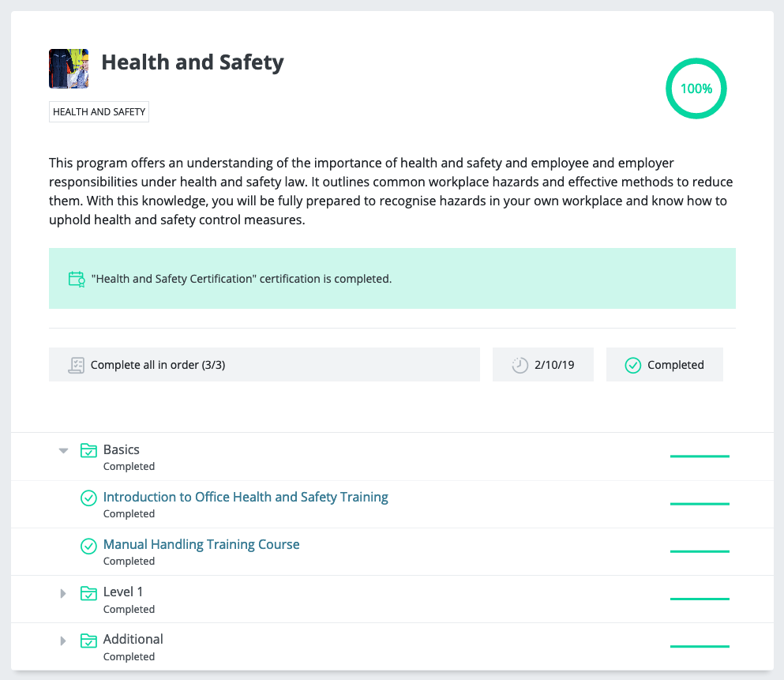Click the Level 1 folder icon

(x=88, y=592)
